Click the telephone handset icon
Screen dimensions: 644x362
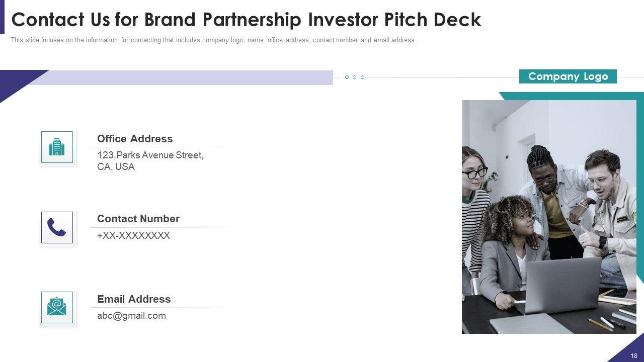57,227
